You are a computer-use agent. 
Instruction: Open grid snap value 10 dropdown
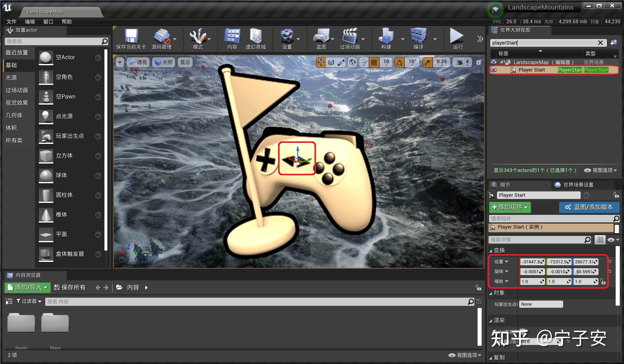[386, 62]
